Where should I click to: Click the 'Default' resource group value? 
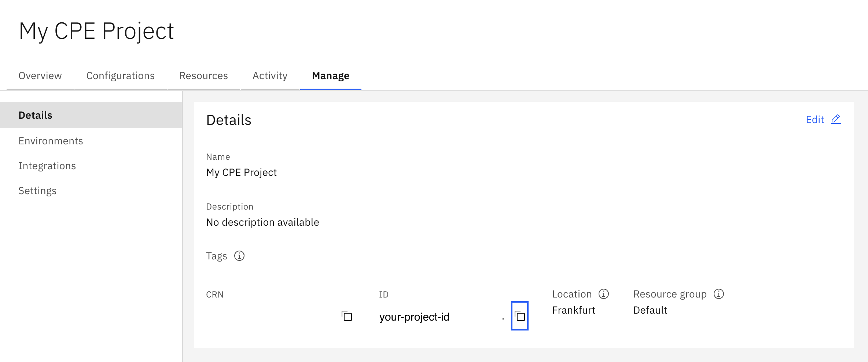(650, 310)
